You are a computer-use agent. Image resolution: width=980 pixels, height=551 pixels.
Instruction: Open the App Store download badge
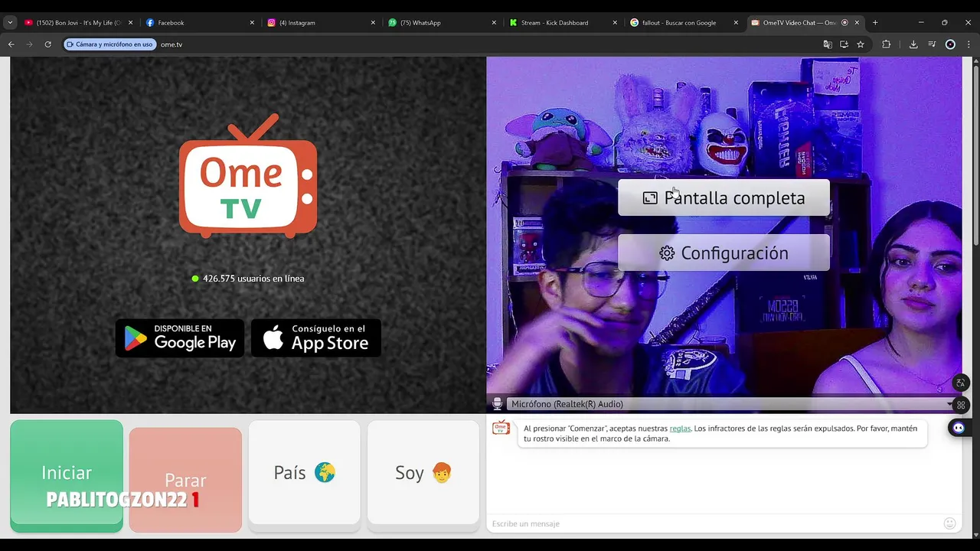click(x=316, y=338)
